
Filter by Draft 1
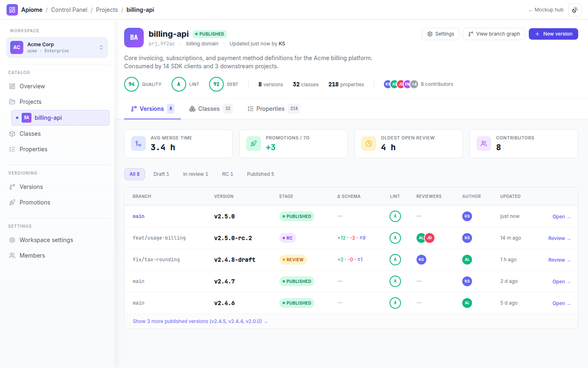161,174
